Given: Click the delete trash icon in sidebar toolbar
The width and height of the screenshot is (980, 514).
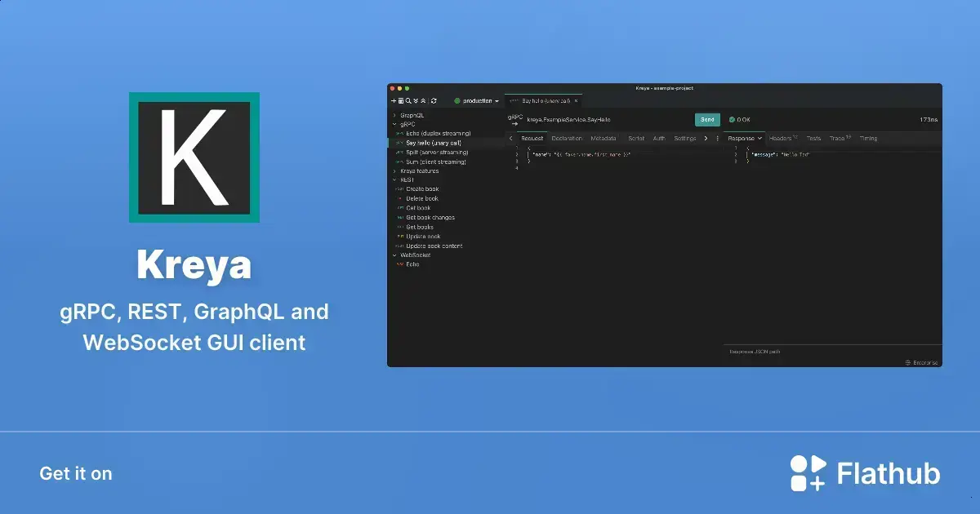Looking at the screenshot, I should (x=400, y=101).
